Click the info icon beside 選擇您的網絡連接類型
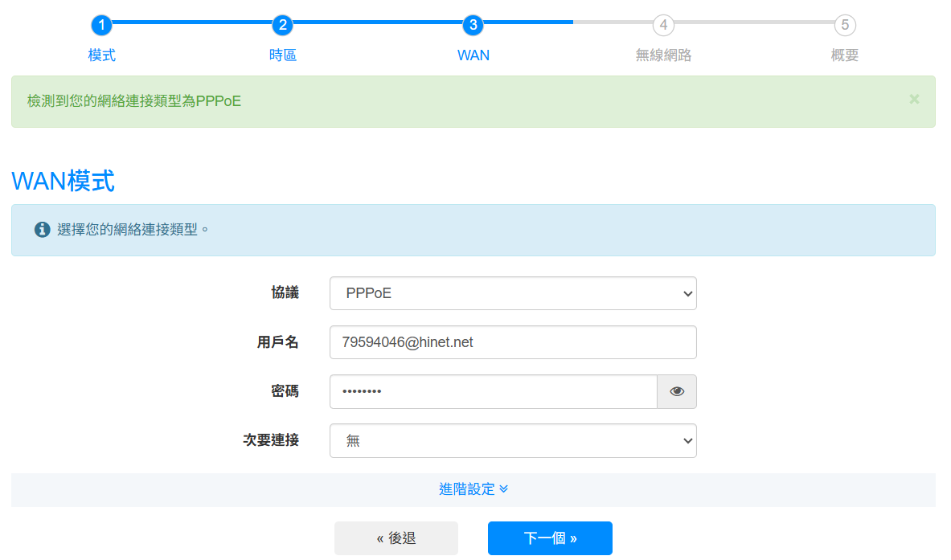Viewport: 951px width, 560px height. (42, 228)
